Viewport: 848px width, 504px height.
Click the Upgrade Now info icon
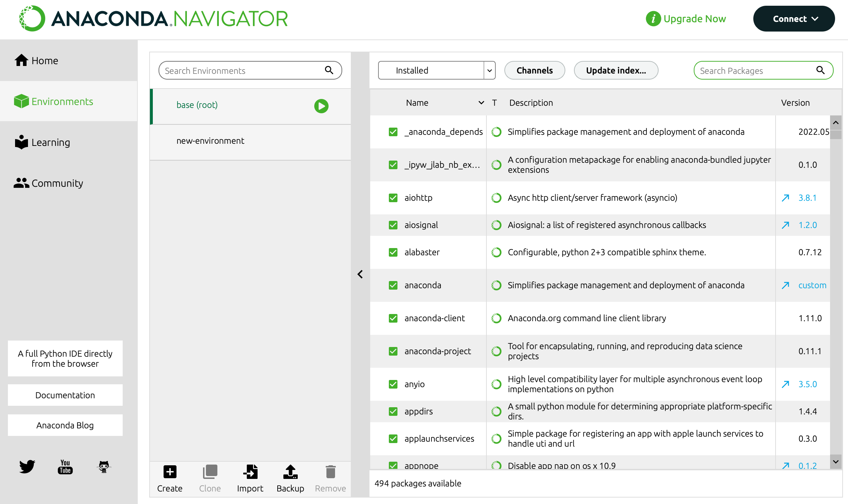pos(653,19)
